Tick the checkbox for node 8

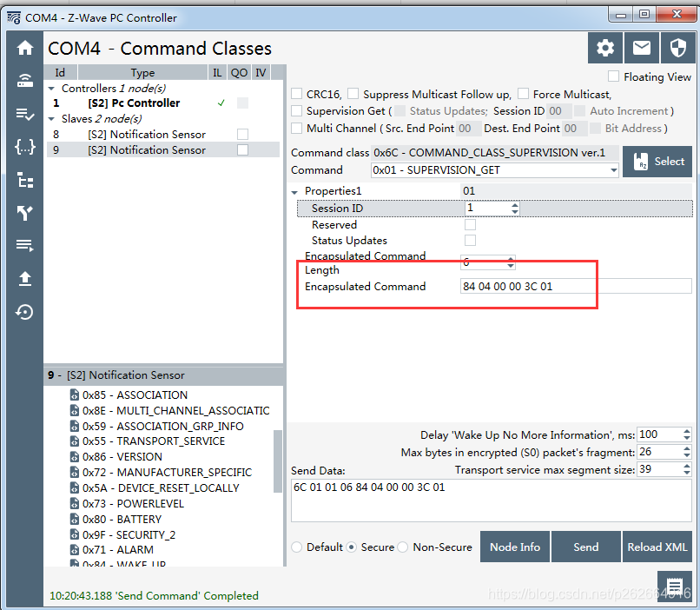243,134
